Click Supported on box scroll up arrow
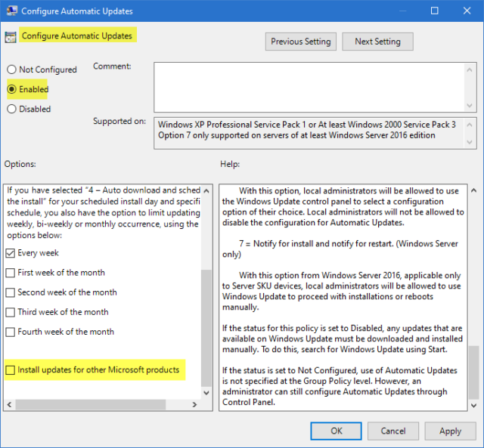The width and height of the screenshot is (484, 448). point(470,125)
